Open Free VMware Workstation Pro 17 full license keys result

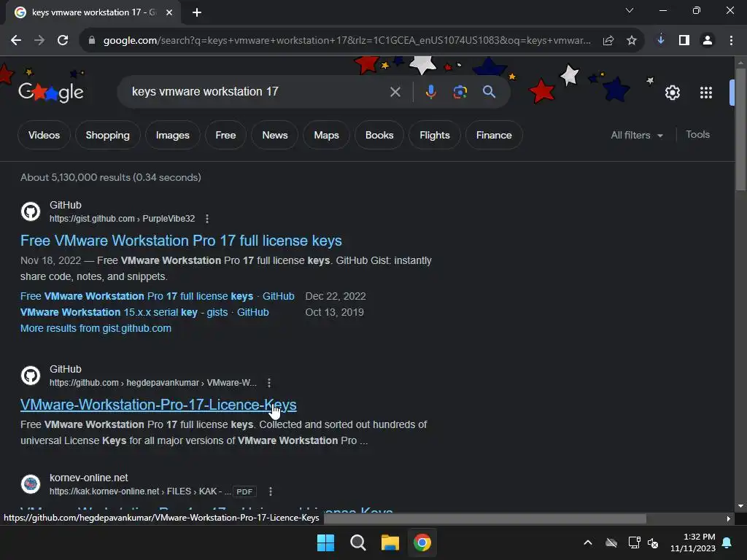point(181,241)
